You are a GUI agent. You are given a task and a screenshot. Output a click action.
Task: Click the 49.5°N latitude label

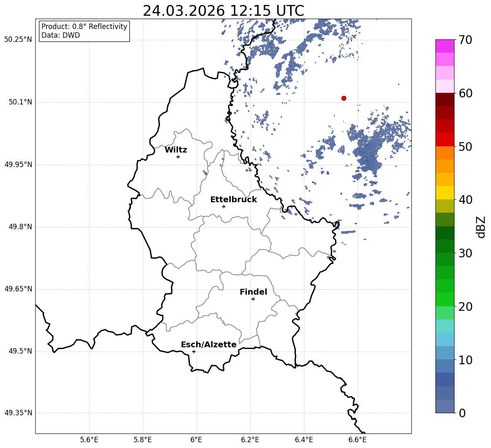pos(20,351)
